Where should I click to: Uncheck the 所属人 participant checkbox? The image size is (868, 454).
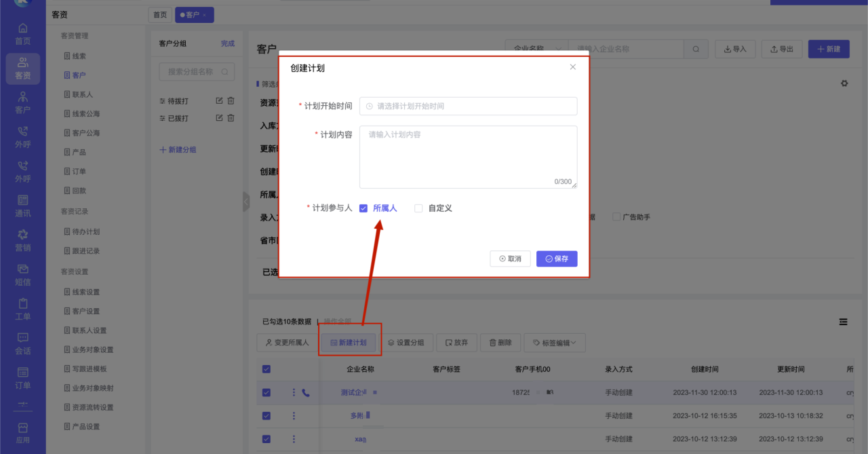363,208
